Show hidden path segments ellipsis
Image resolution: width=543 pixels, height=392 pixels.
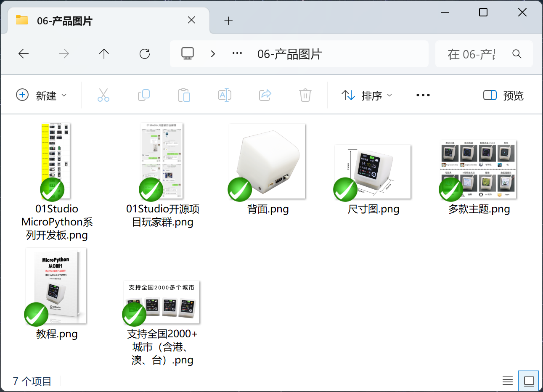[237, 53]
